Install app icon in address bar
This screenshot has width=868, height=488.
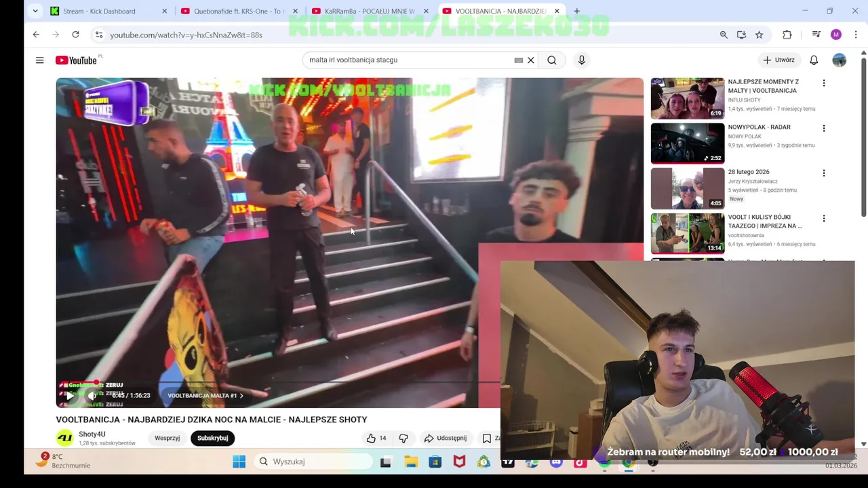point(741,35)
